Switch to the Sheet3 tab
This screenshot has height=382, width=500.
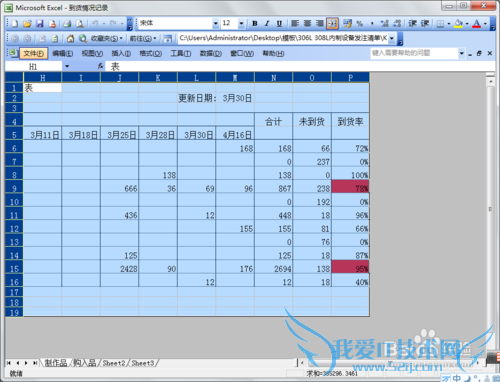143,363
